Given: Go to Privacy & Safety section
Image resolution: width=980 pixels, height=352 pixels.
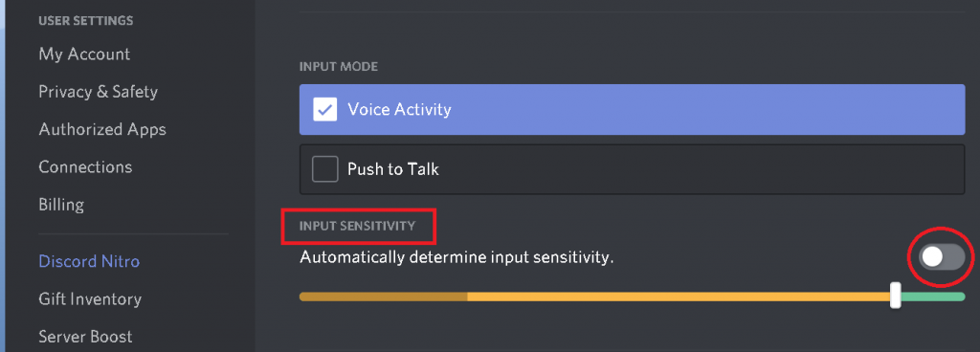Looking at the screenshot, I should [99, 92].
